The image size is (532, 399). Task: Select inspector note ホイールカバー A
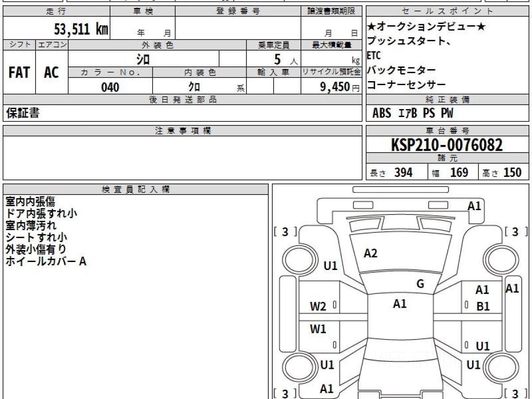46,261
